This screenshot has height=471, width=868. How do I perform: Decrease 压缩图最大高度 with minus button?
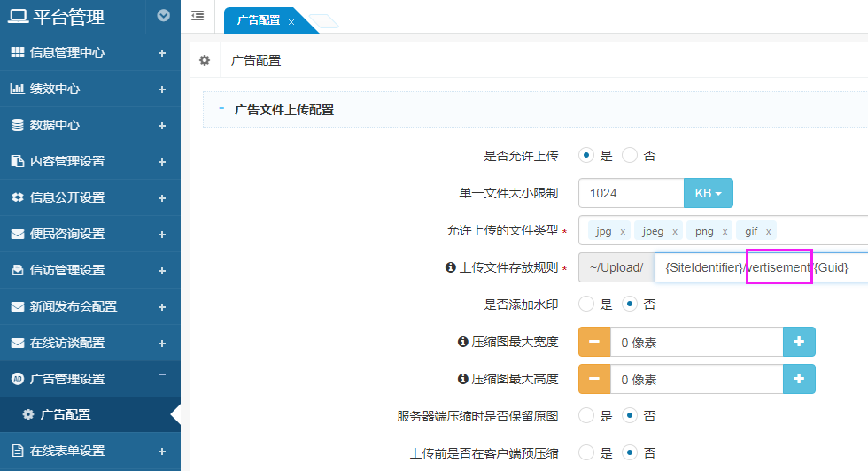click(x=594, y=379)
